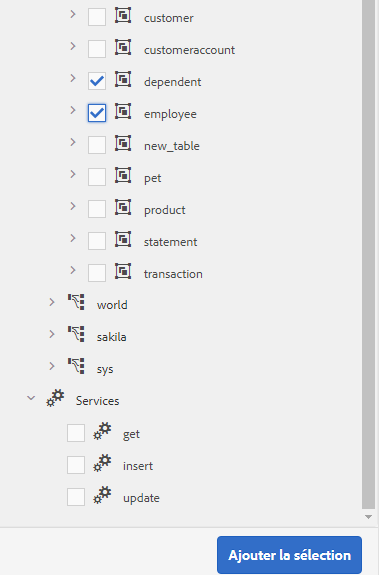Uncheck the dependent checkbox
Screen dimensions: 379x575
[97, 81]
